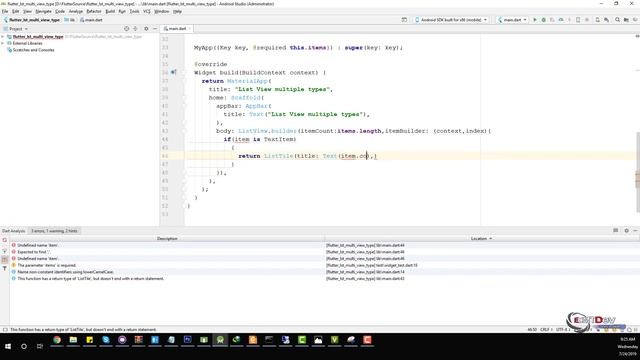Click the Android Studio taskbar icon

pos(220,340)
